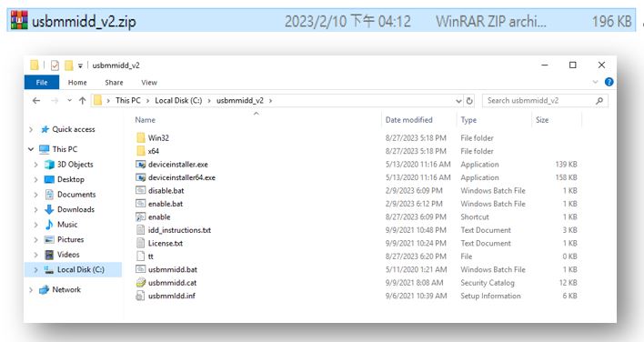Switch to the Share ribbon tab

click(114, 83)
